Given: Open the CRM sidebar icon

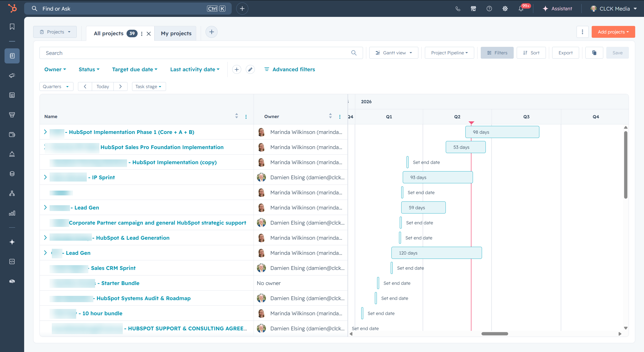Looking at the screenshot, I should pyautogui.click(x=12, y=56).
